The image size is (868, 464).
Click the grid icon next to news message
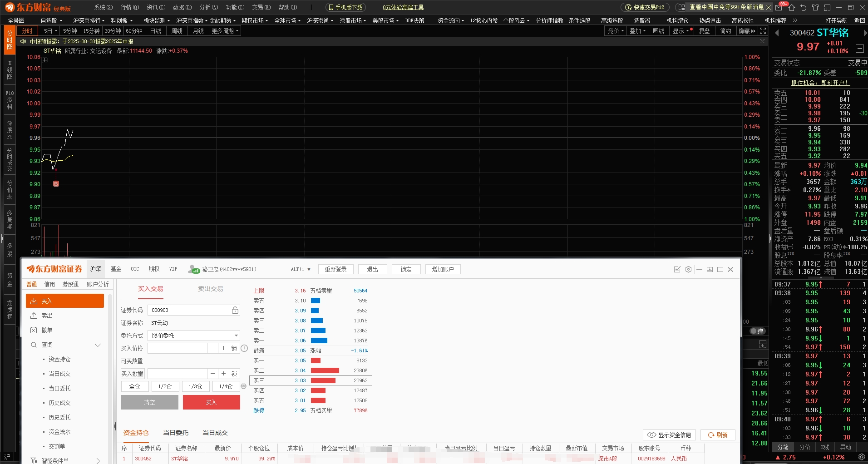pyautogui.click(x=681, y=7)
